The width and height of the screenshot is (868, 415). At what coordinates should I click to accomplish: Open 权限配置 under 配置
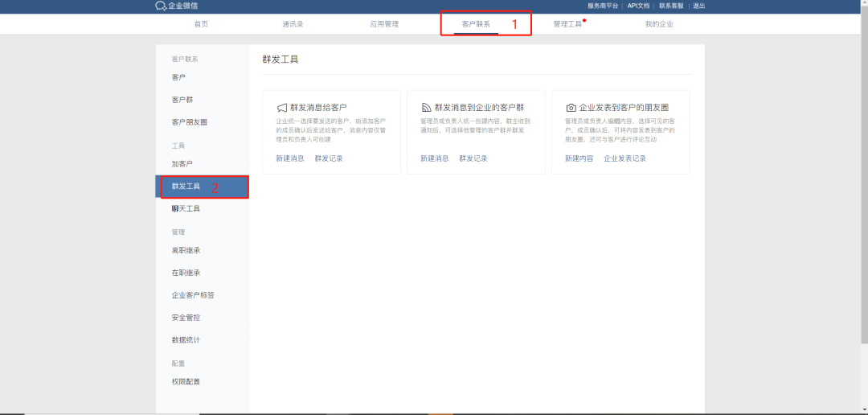(x=186, y=381)
